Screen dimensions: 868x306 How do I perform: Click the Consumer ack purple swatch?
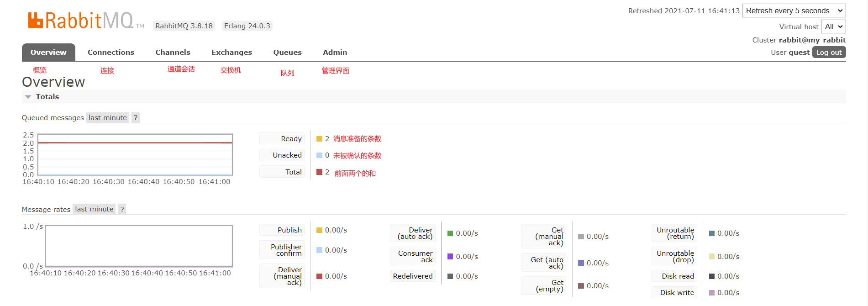(450, 257)
